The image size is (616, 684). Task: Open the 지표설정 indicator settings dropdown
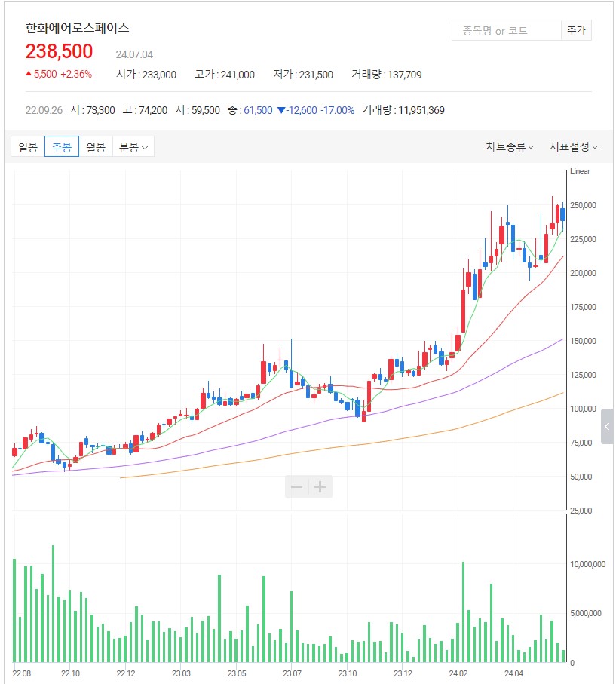pyautogui.click(x=573, y=147)
